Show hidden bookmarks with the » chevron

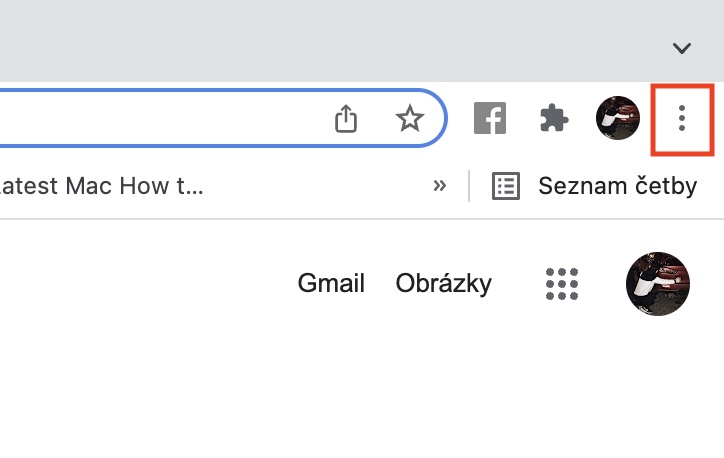point(439,186)
